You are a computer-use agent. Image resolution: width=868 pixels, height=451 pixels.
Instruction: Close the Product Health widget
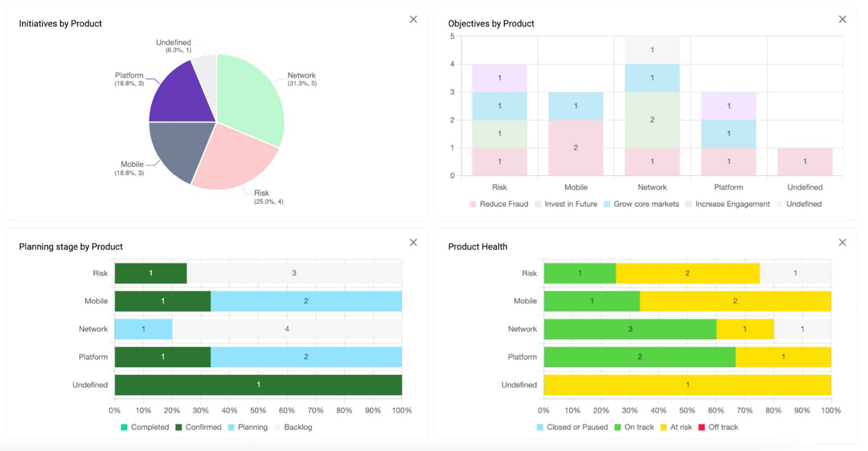842,242
